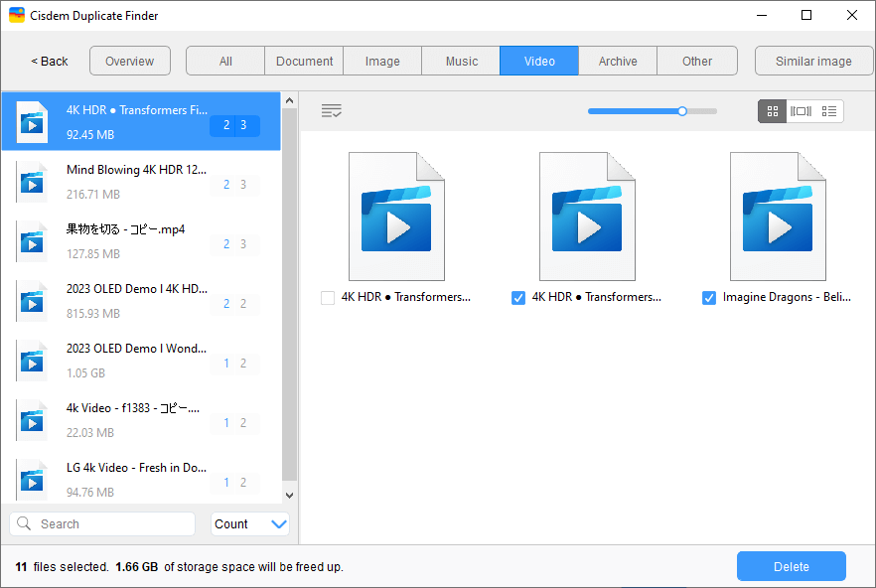Click the selected 4K HDR Transformers Fi title
This screenshot has height=588, width=876.
pos(137,110)
